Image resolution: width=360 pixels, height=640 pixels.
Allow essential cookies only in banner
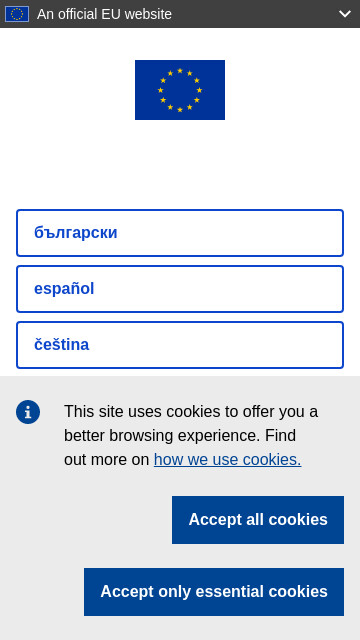pos(214,592)
